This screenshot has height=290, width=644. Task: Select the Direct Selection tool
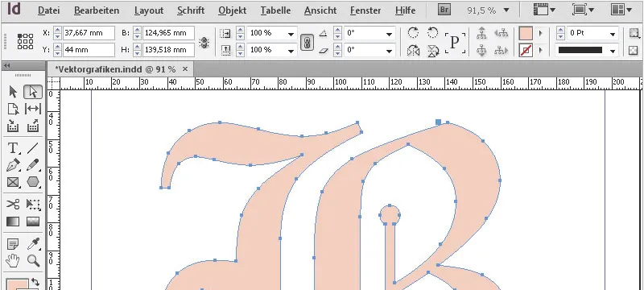[x=33, y=92]
